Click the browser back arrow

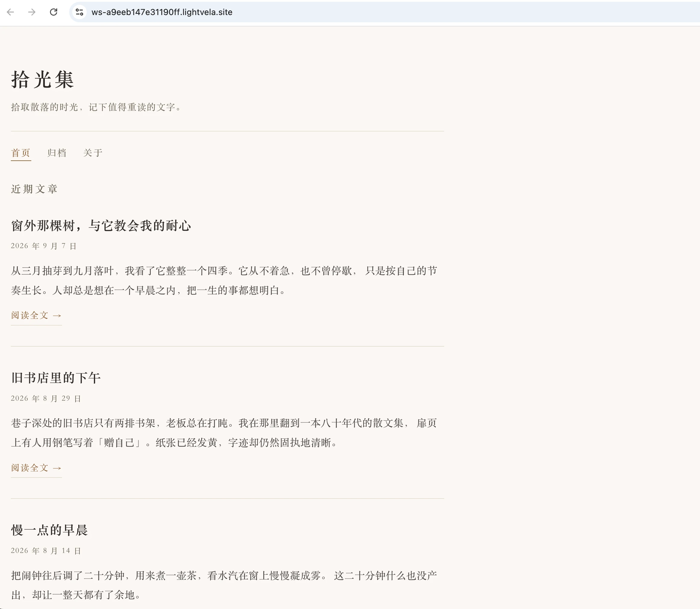coord(11,12)
